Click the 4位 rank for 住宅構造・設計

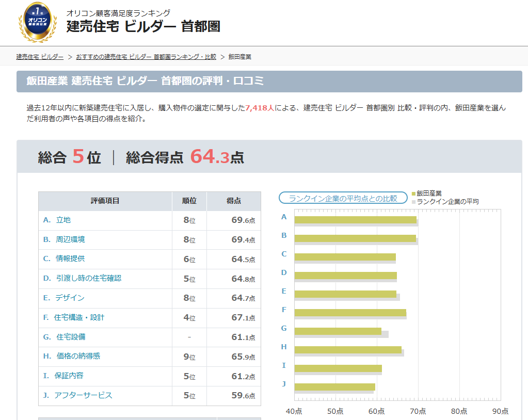[189, 317]
